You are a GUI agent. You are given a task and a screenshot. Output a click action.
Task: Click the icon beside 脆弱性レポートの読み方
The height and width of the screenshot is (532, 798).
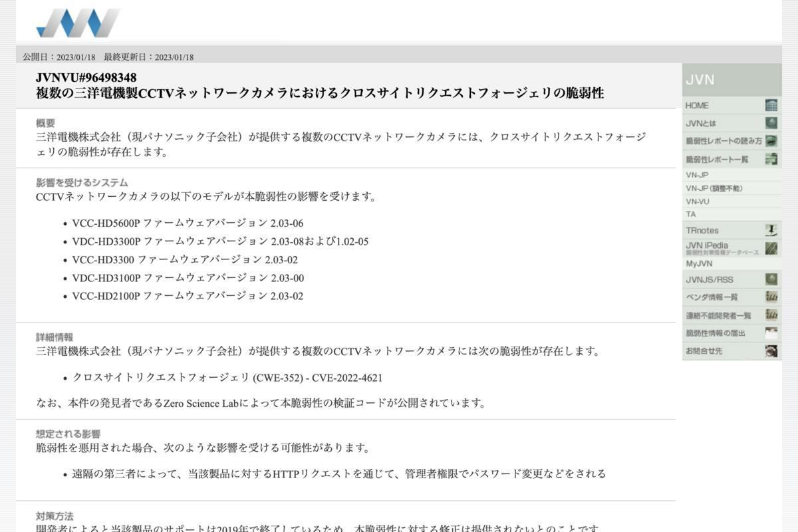[x=771, y=141]
